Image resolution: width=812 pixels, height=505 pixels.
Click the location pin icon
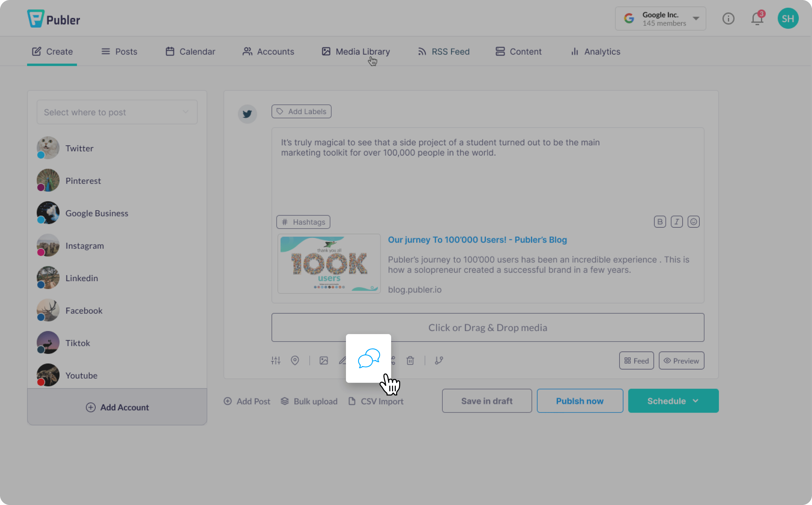[295, 359]
